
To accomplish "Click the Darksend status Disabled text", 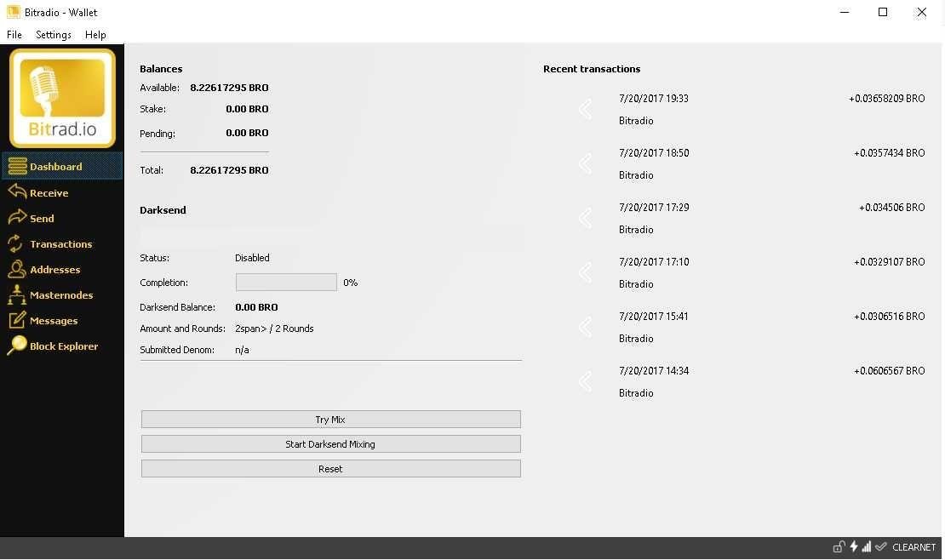I will (x=252, y=258).
